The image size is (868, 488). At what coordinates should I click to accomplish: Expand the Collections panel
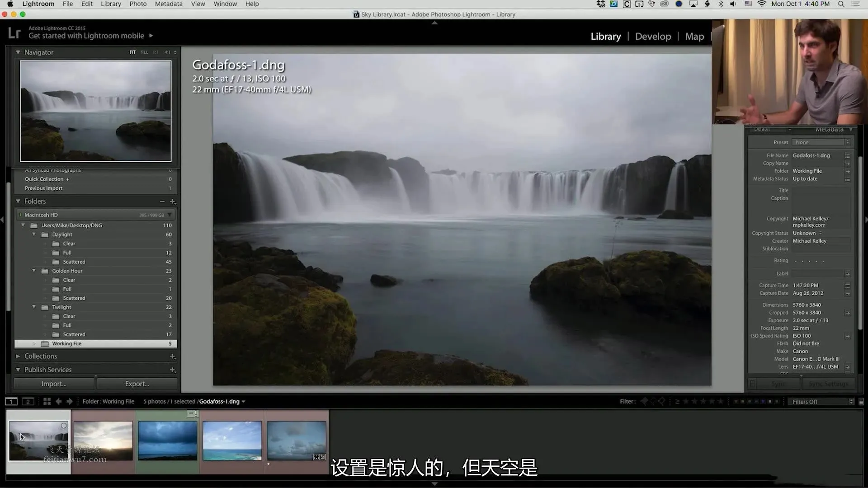coord(18,357)
